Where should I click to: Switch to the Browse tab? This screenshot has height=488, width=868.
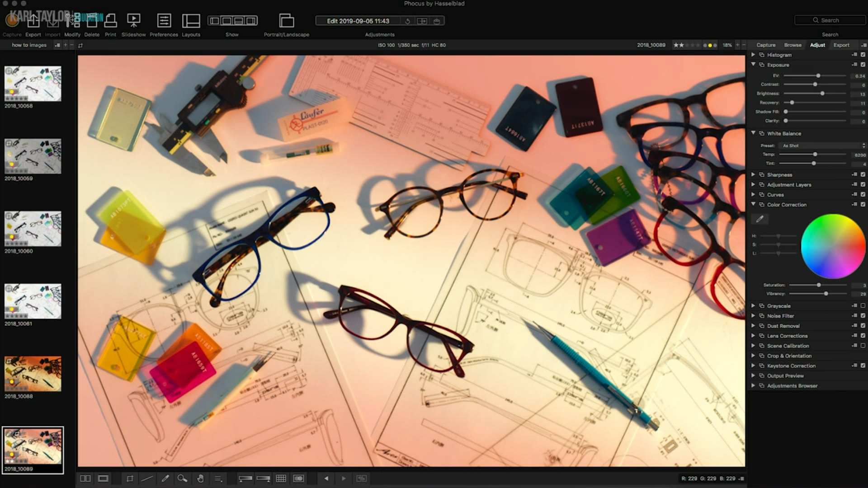point(793,45)
